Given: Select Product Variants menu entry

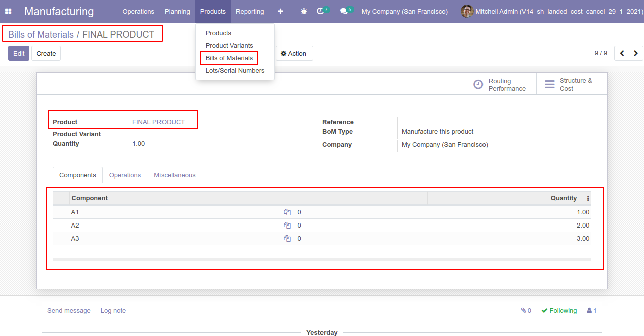Looking at the screenshot, I should click(235, 46).
